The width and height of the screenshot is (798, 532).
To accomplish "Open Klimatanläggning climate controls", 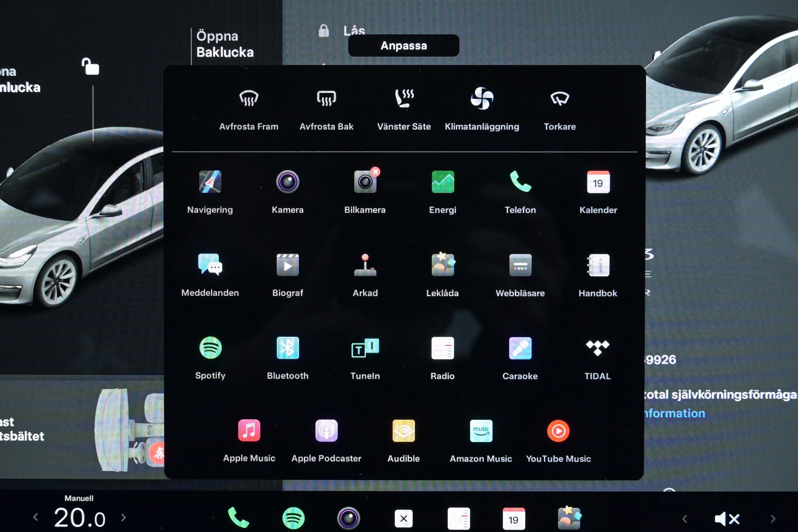I will pyautogui.click(x=482, y=110).
